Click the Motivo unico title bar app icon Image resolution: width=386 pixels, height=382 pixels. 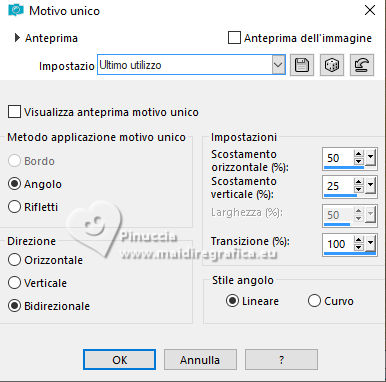click(16, 10)
